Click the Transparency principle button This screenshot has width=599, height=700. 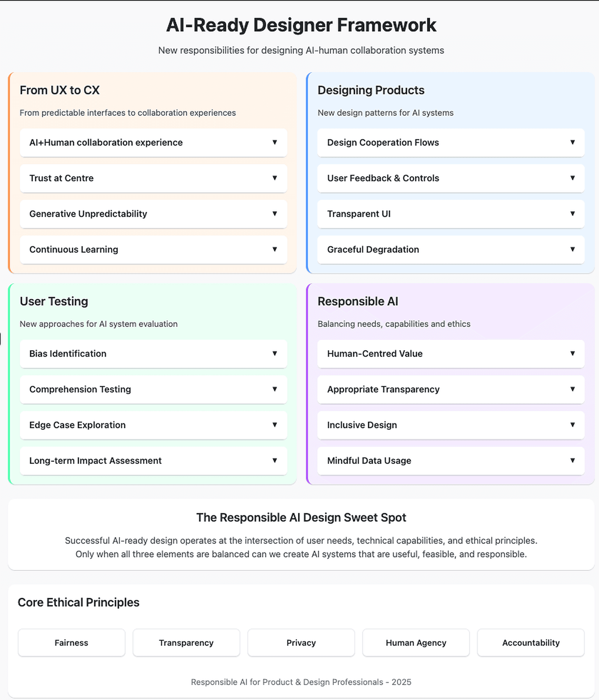186,643
